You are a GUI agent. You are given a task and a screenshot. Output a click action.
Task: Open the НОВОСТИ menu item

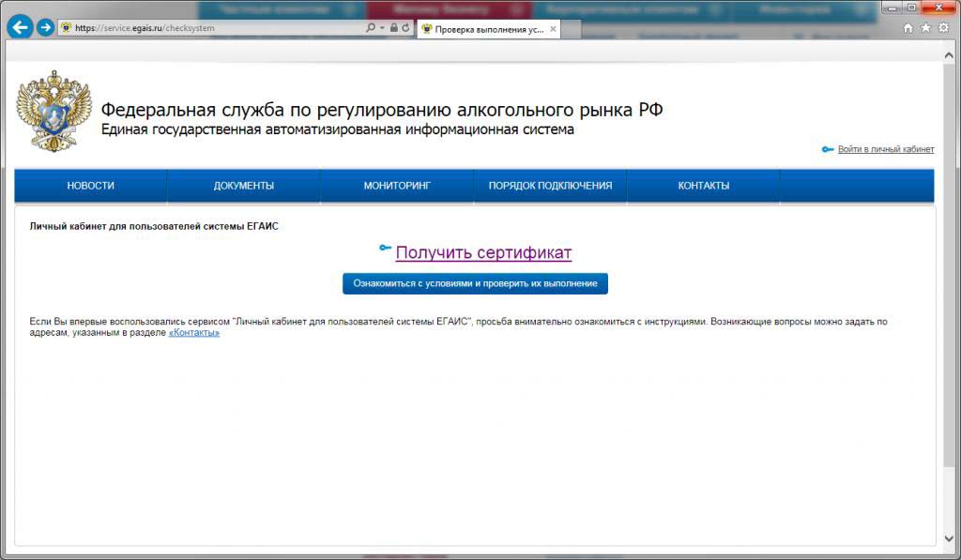pyautogui.click(x=91, y=186)
